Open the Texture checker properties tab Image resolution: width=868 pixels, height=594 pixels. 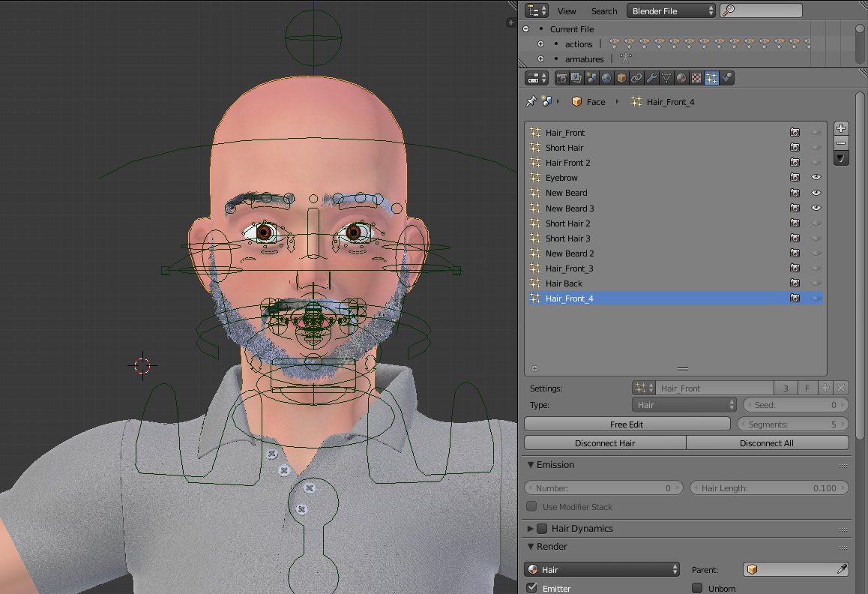click(696, 78)
